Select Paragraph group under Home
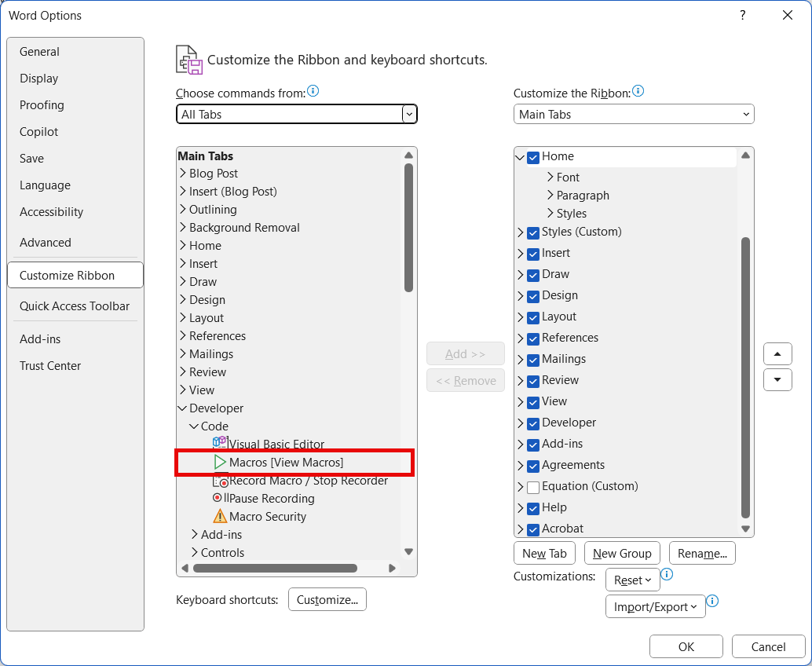The image size is (812, 666). 583,196
